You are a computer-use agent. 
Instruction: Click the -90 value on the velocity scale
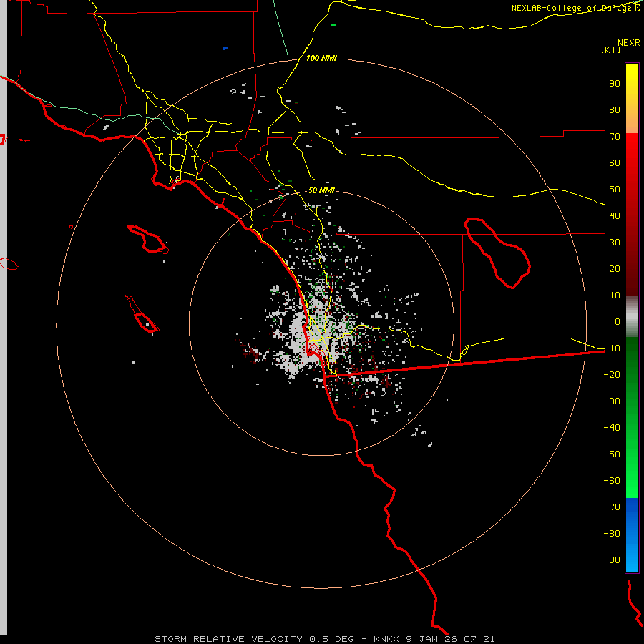click(612, 560)
